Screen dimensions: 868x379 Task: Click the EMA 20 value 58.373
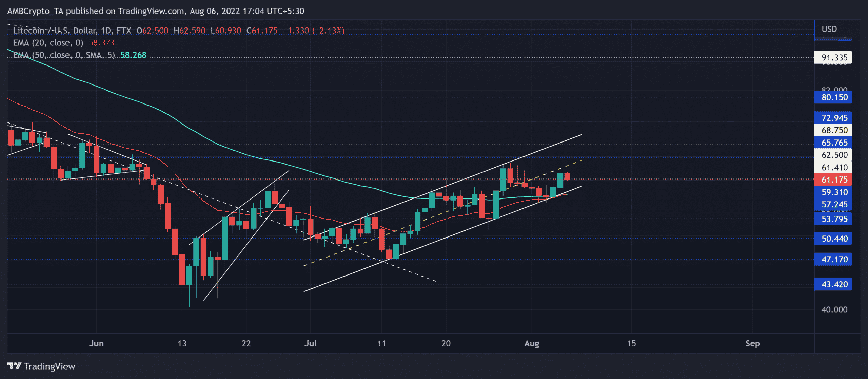click(102, 43)
